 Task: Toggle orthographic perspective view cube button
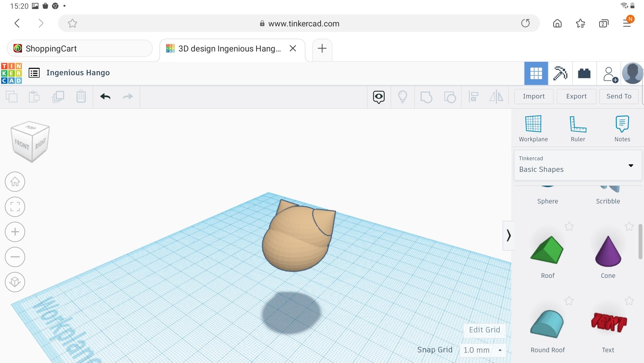(x=15, y=282)
